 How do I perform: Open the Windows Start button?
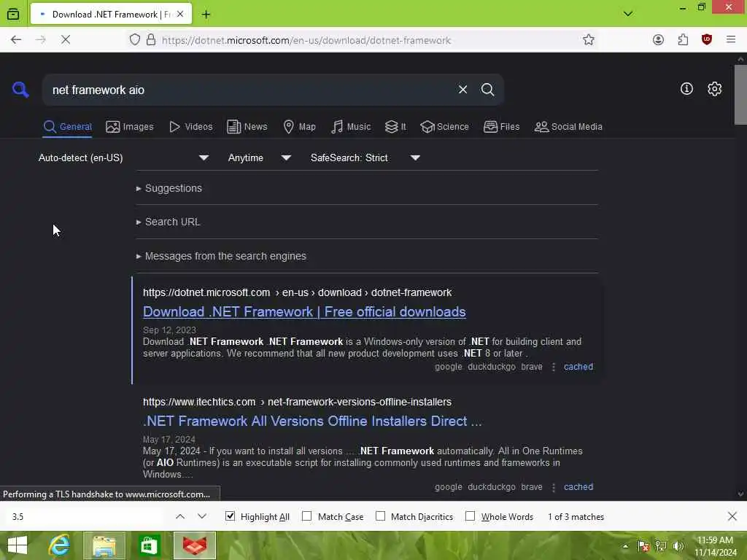coord(18,545)
